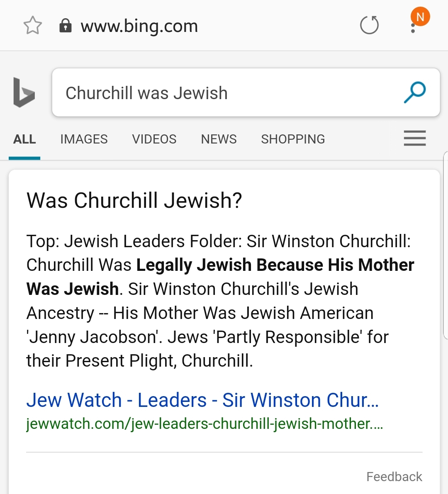This screenshot has height=494, width=448.
Task: Click the right-edge scrollbar
Action: (x=446, y=249)
